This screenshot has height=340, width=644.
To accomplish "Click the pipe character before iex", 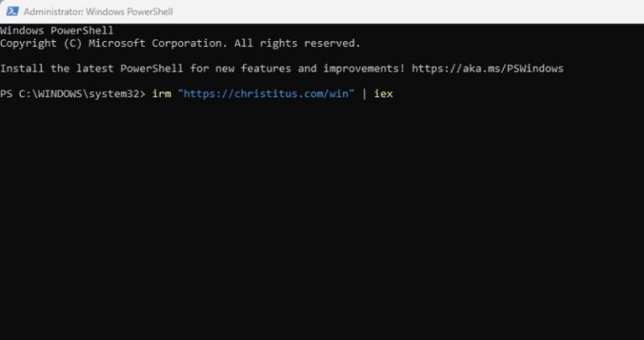I will pyautogui.click(x=364, y=94).
